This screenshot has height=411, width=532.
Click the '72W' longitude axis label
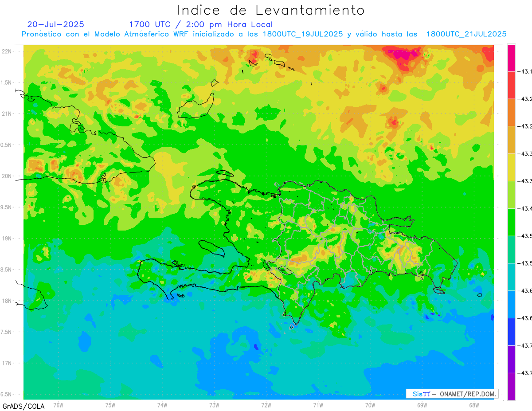point(266,405)
